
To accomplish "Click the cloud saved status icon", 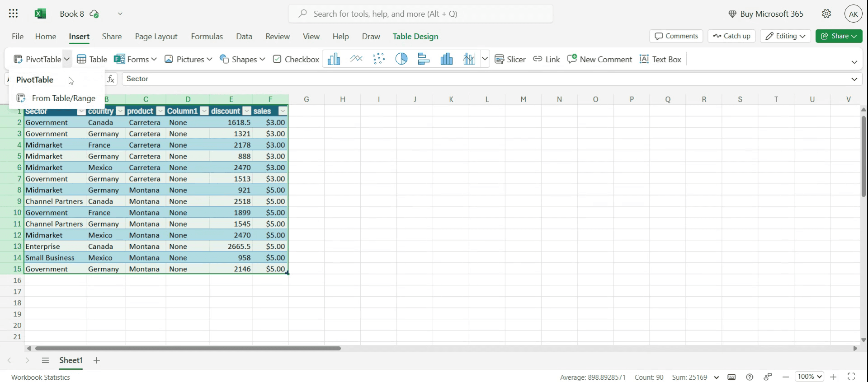I will (x=94, y=14).
